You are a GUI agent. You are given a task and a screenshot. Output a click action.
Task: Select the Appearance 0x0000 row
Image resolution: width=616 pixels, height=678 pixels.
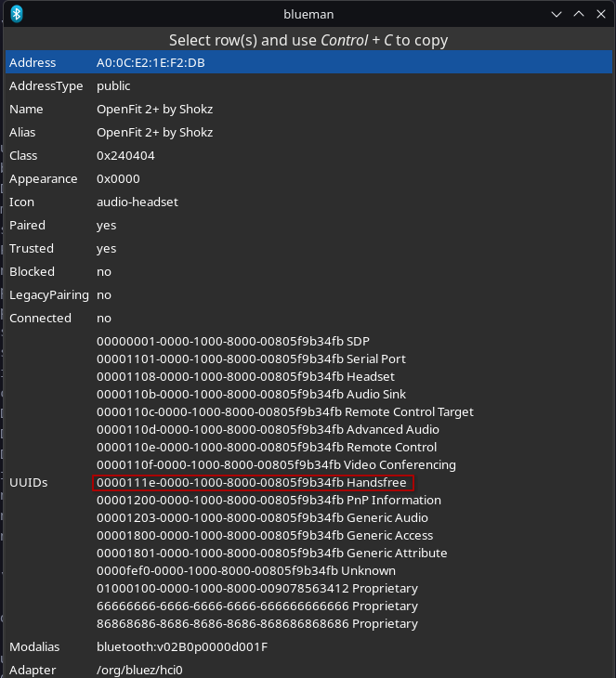click(308, 178)
